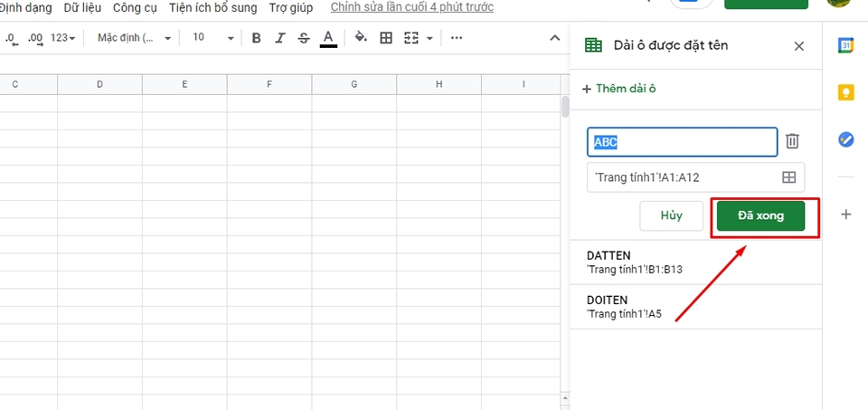Open the Định dạng menu

click(26, 8)
